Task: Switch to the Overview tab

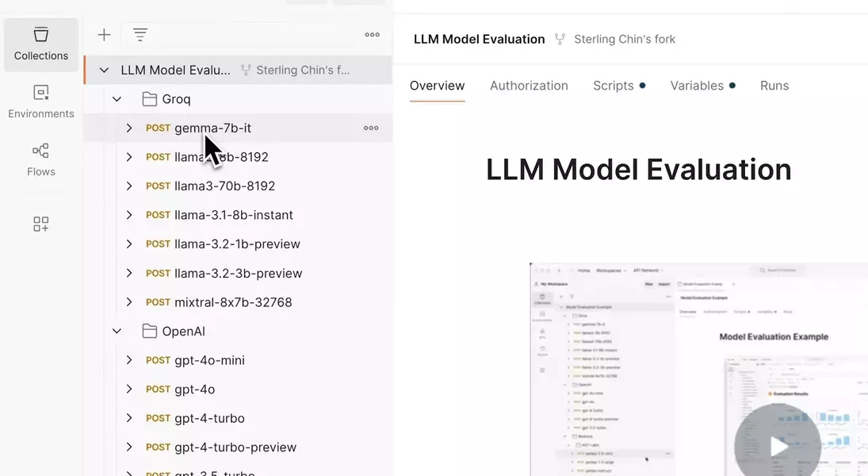Action: click(x=437, y=86)
